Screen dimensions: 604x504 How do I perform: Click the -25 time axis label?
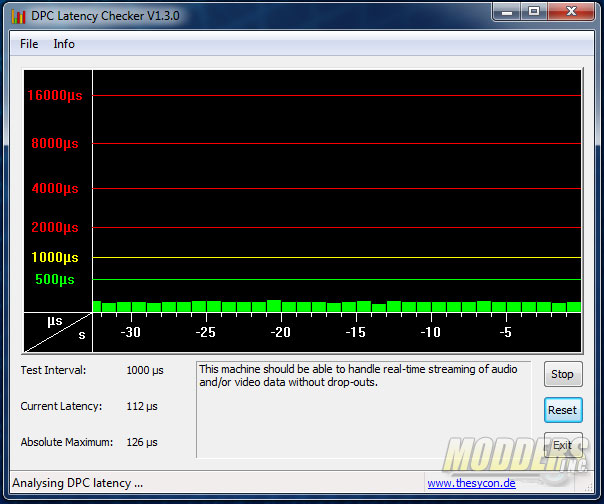[205, 332]
